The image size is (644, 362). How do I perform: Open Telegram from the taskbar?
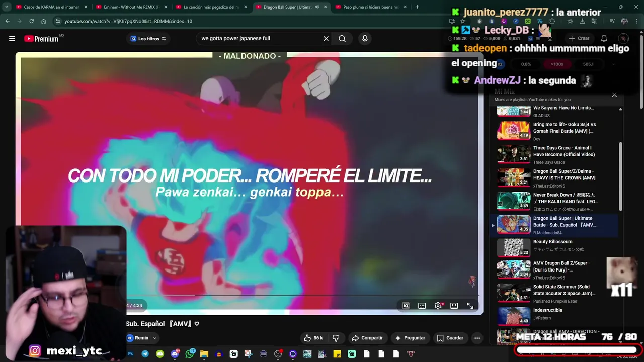[145, 354]
